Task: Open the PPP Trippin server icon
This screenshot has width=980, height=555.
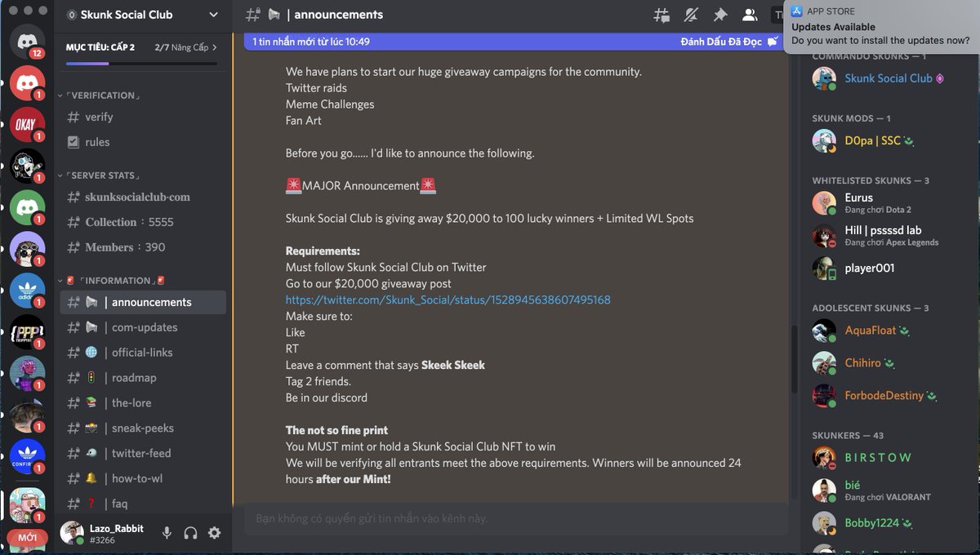Action: pyautogui.click(x=27, y=332)
